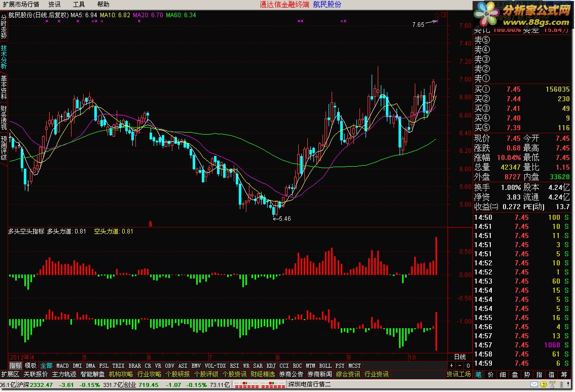The image size is (575, 392).
Task: Select the 模板 tab
Action: coord(30,366)
